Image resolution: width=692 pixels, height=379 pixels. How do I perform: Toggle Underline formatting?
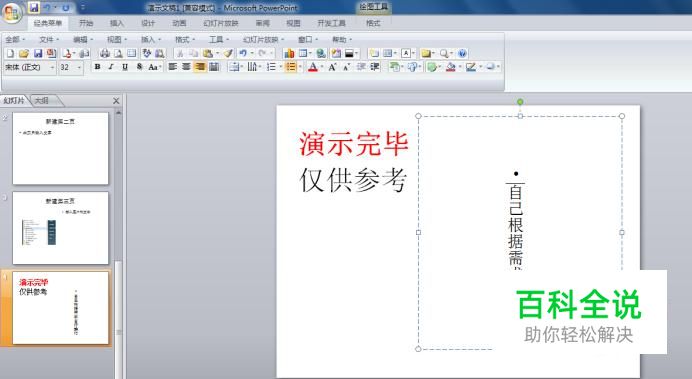(x=125, y=67)
